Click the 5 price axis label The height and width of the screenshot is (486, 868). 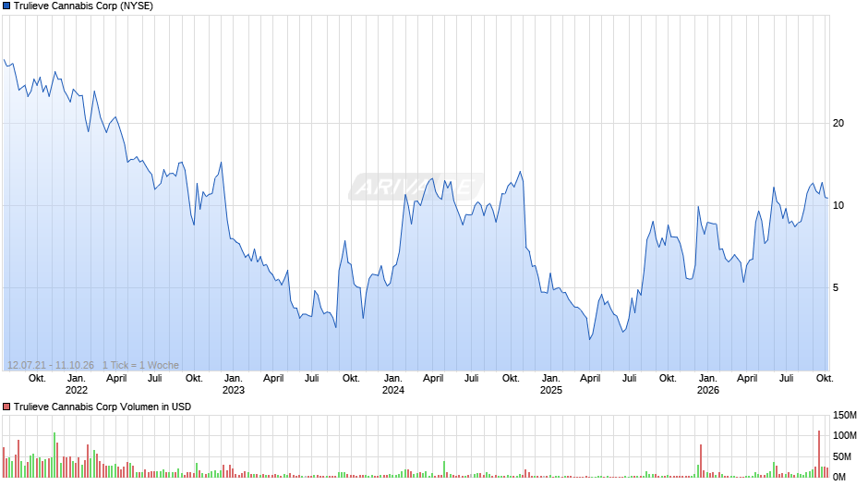(x=836, y=287)
